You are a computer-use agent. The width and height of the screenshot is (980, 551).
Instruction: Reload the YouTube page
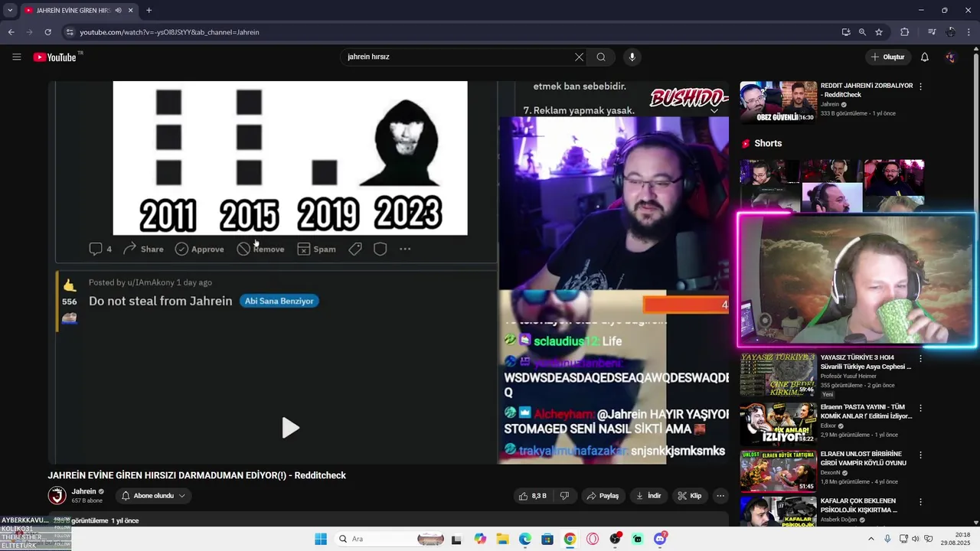pos(47,32)
